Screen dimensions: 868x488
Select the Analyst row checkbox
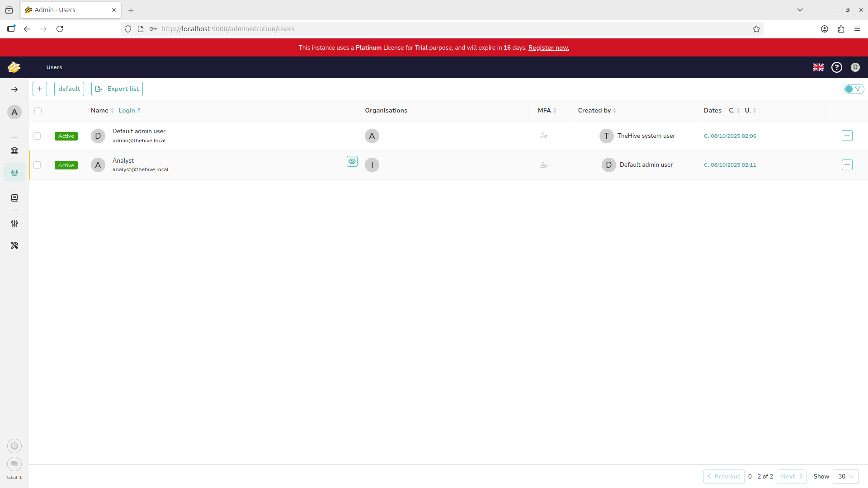tap(37, 165)
